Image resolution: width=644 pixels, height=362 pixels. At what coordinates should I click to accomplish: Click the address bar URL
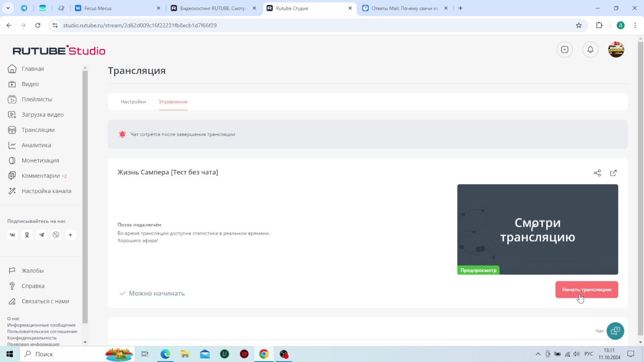tap(140, 25)
